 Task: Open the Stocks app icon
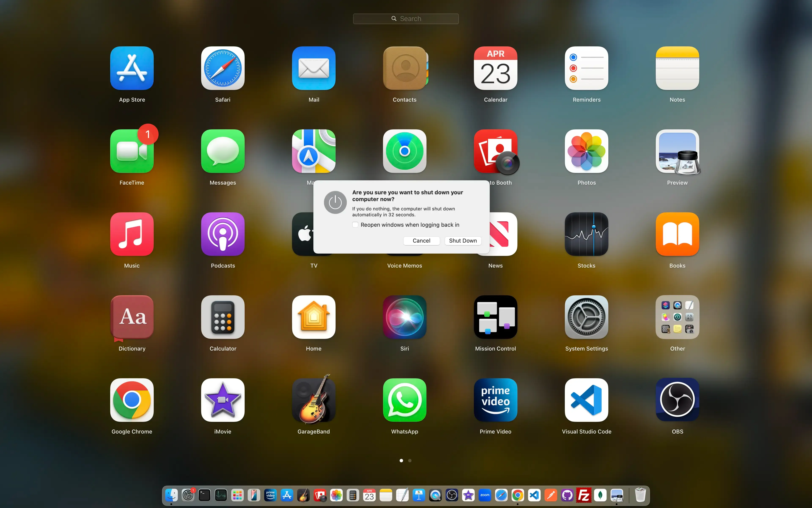pos(587,234)
